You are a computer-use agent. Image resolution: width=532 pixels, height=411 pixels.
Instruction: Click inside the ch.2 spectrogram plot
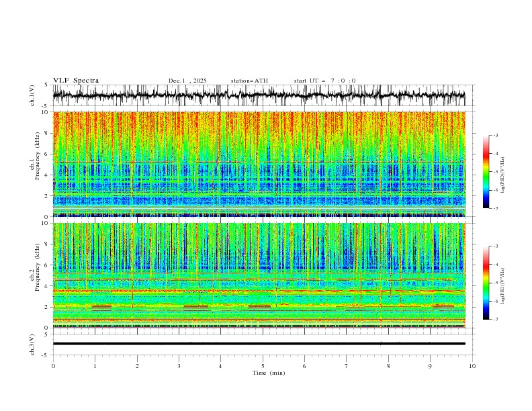[x=259, y=275]
